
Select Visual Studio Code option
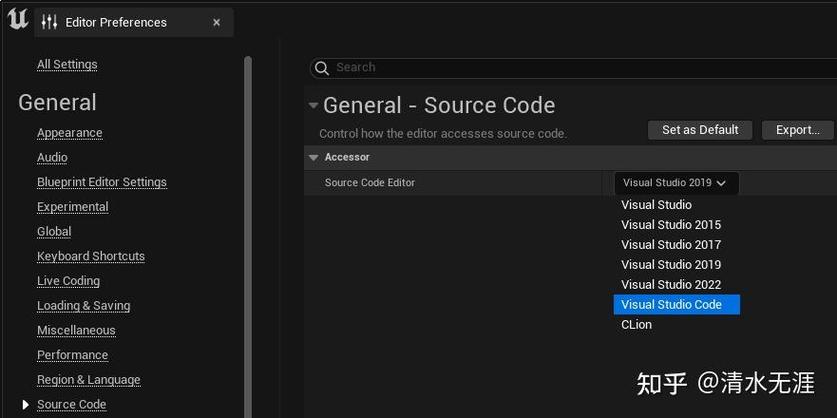point(676,305)
